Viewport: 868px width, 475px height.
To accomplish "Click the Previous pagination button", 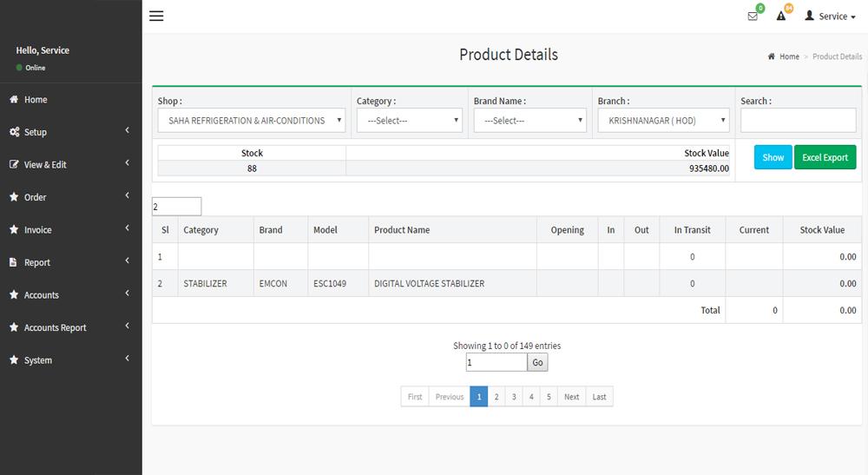I will 450,397.
